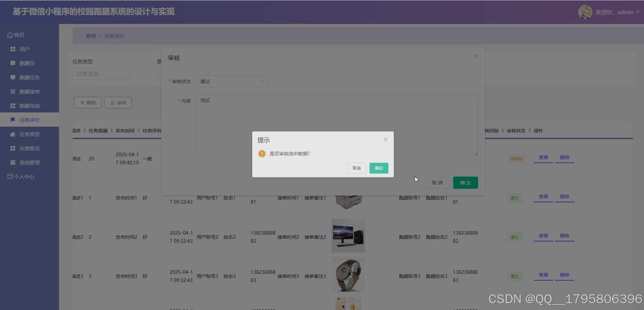
Task: Open the 审核状态 dropdown showing 通过
Action: [231, 81]
